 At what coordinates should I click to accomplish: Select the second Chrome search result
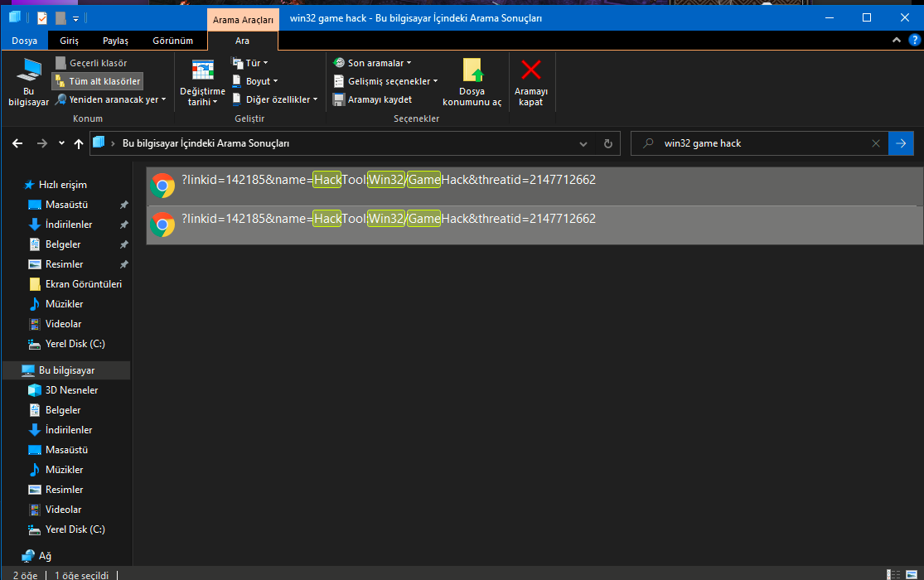[x=534, y=225]
